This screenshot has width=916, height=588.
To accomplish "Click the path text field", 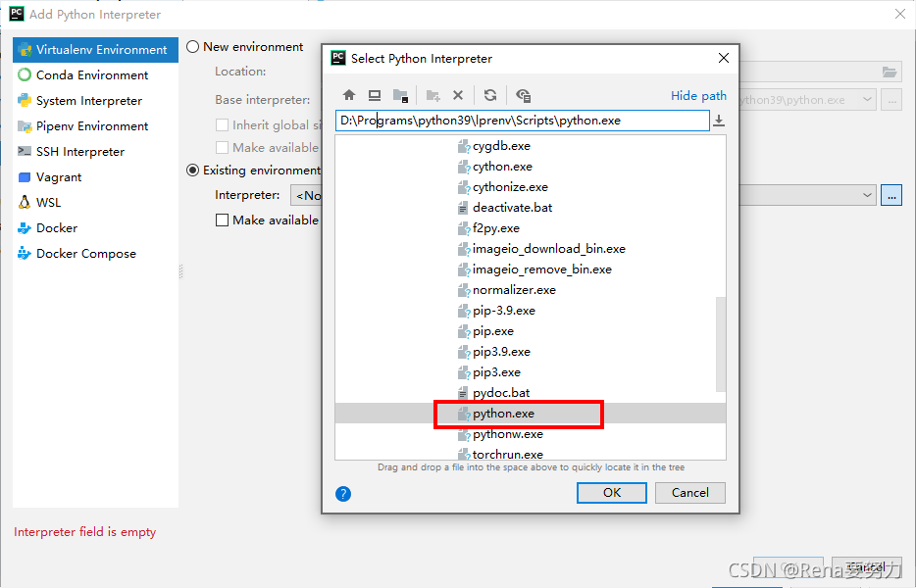I will (x=523, y=121).
